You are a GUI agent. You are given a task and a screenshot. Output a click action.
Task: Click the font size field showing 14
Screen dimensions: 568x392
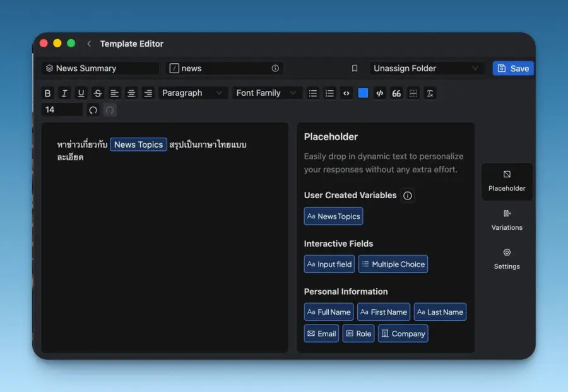click(62, 110)
